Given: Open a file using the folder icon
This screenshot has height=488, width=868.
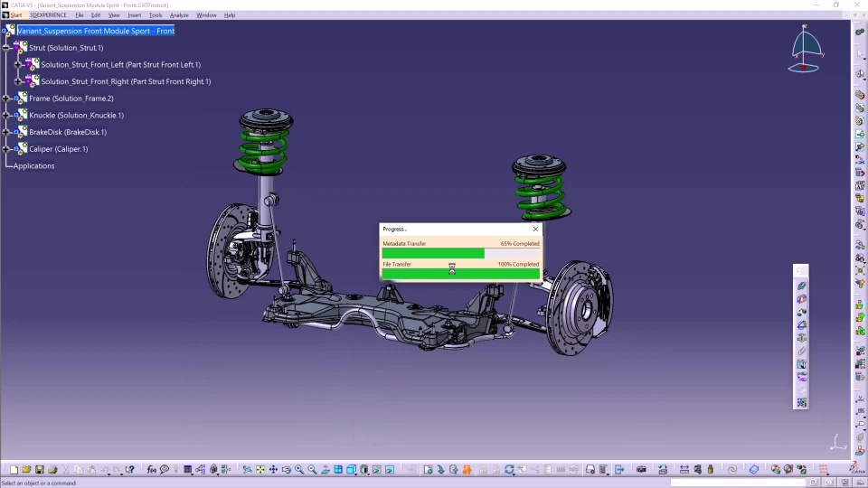Looking at the screenshot, I should 26,470.
